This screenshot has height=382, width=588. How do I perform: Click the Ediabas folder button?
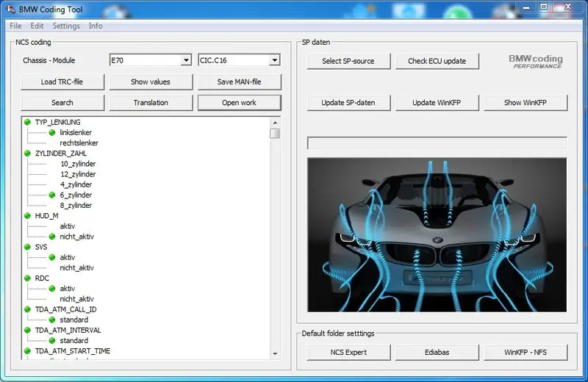pos(437,353)
